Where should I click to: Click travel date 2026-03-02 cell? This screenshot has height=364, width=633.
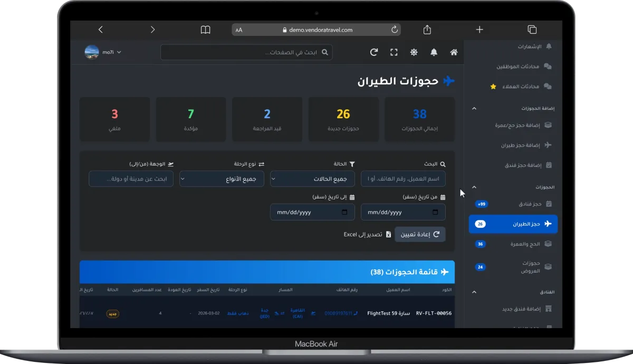209,313
